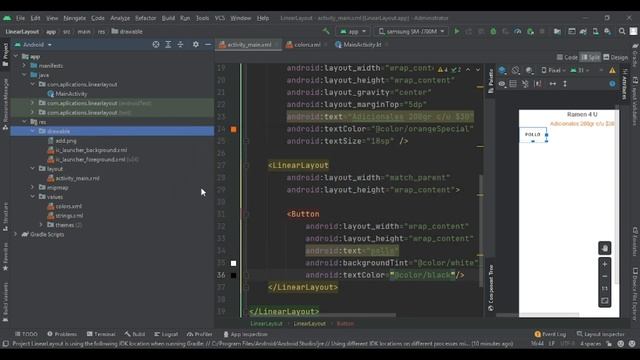Image resolution: width=640 pixels, height=360 pixels.
Task: Zoom out with minus button in preview
Action: (604, 276)
